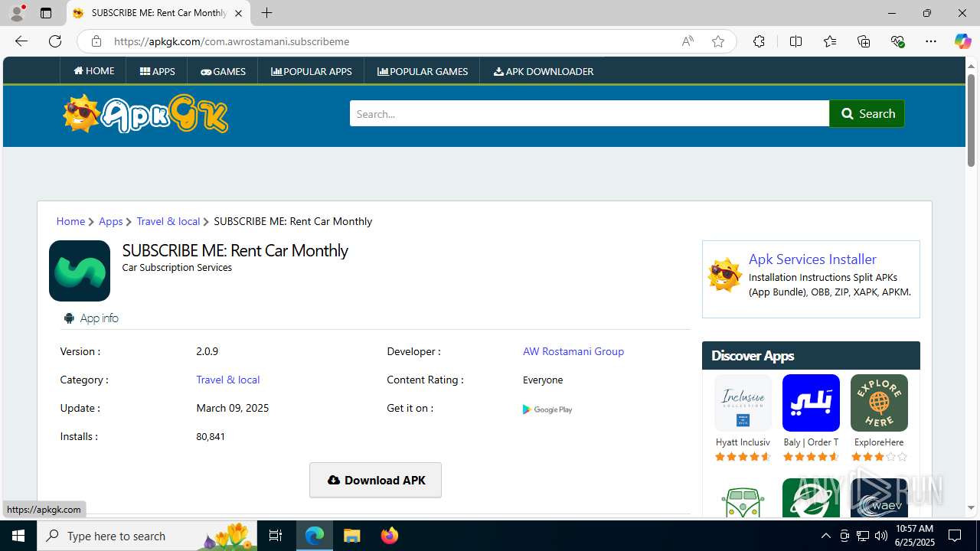Click the installs value 80,841

(211, 436)
